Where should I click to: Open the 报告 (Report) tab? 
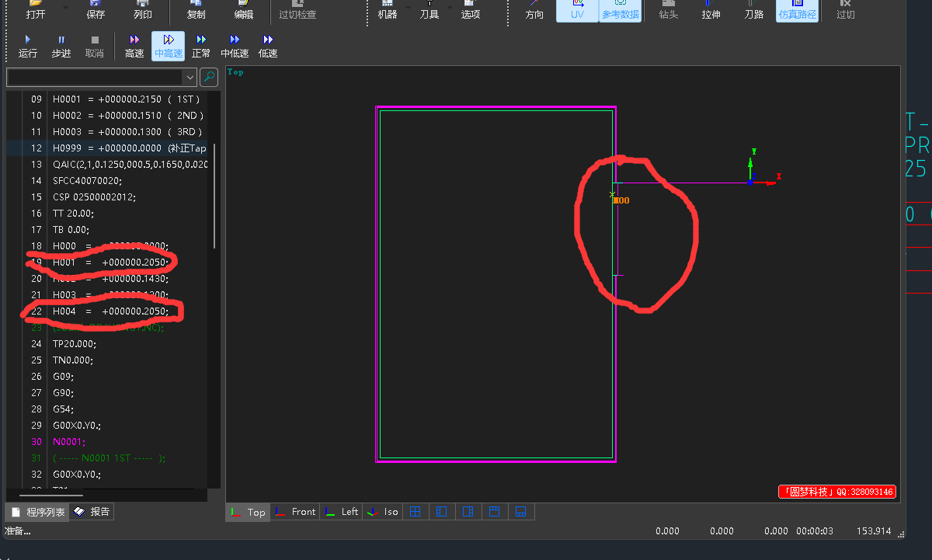tap(92, 512)
